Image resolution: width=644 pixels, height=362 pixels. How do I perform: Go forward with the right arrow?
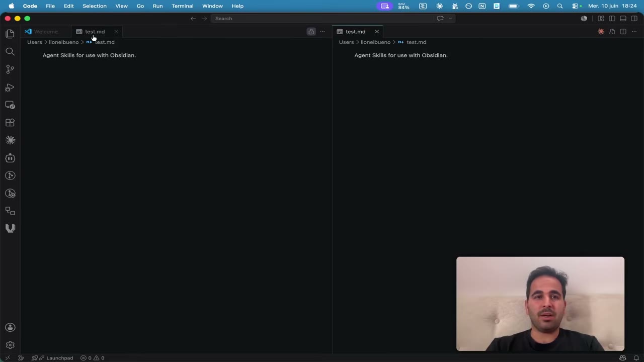(204, 19)
